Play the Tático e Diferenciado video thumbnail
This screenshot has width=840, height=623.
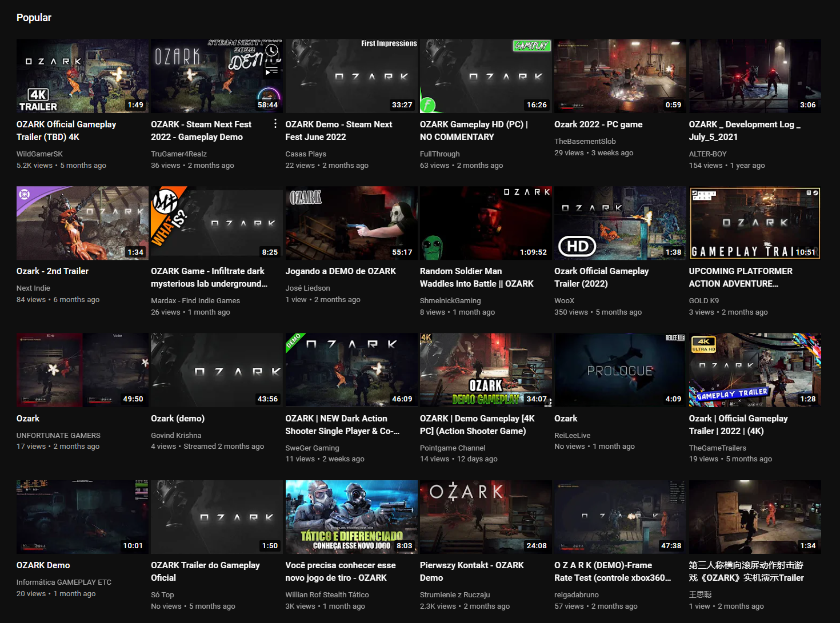pos(351,517)
